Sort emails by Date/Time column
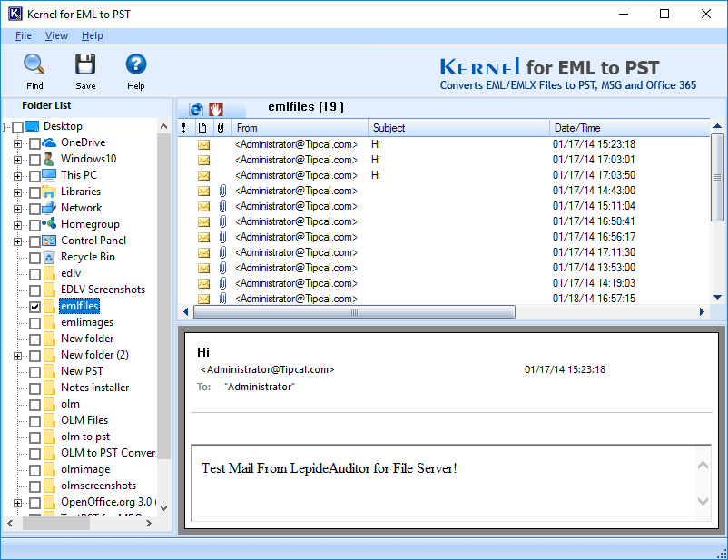The width and height of the screenshot is (728, 560). [630, 128]
